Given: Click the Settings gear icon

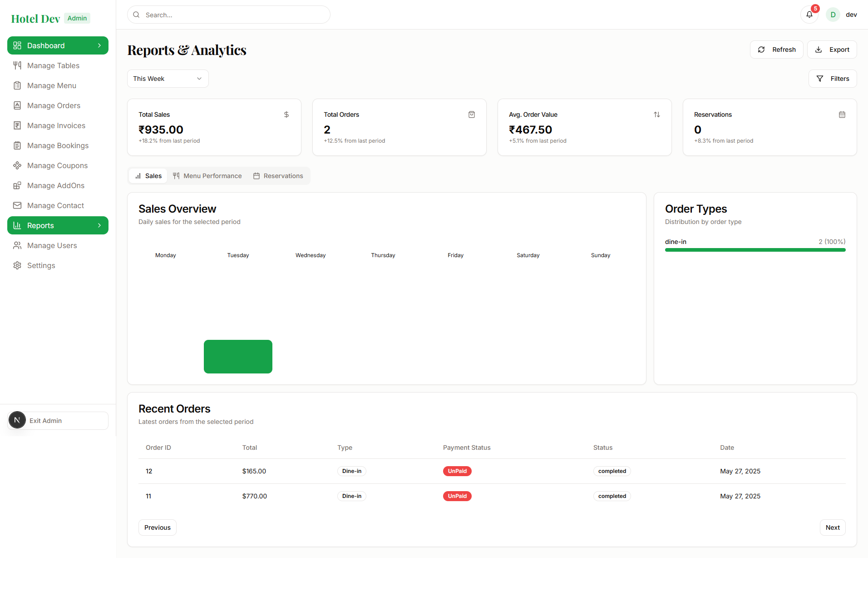Looking at the screenshot, I should tap(17, 265).
